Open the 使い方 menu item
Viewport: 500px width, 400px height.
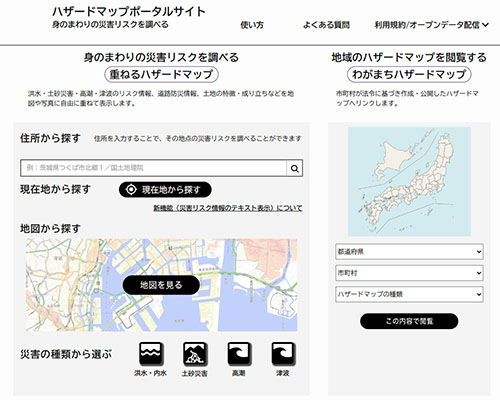pos(252,25)
